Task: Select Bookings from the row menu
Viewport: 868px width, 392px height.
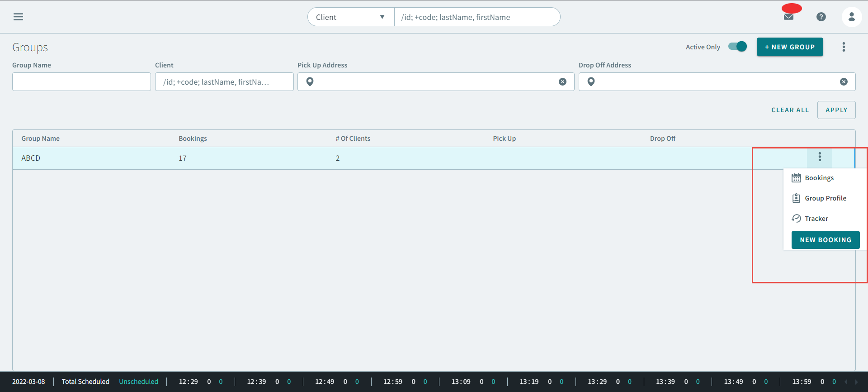Action: pyautogui.click(x=819, y=178)
